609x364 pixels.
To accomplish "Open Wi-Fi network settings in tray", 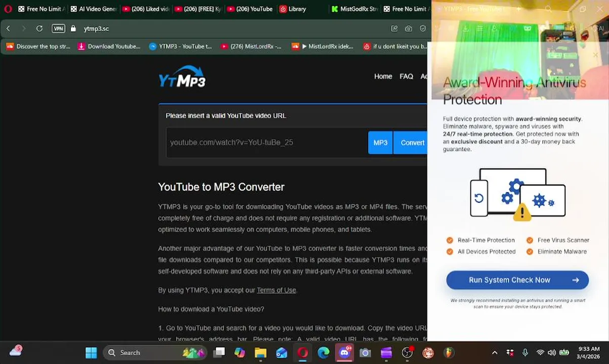I will (540, 353).
